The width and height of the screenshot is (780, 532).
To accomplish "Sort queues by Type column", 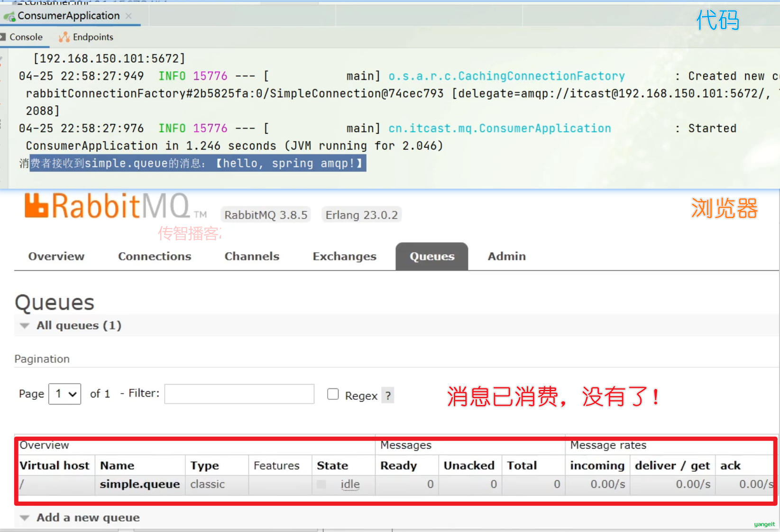I will coord(204,466).
